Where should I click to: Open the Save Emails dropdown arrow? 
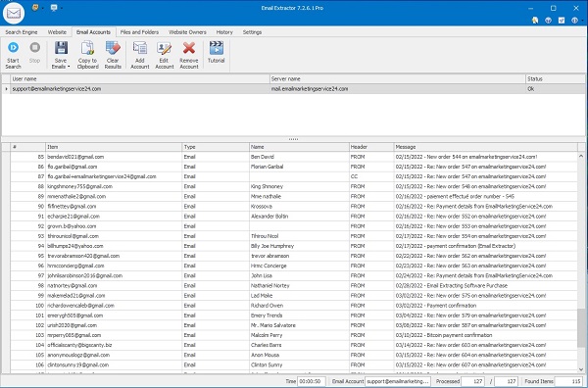(x=69, y=67)
